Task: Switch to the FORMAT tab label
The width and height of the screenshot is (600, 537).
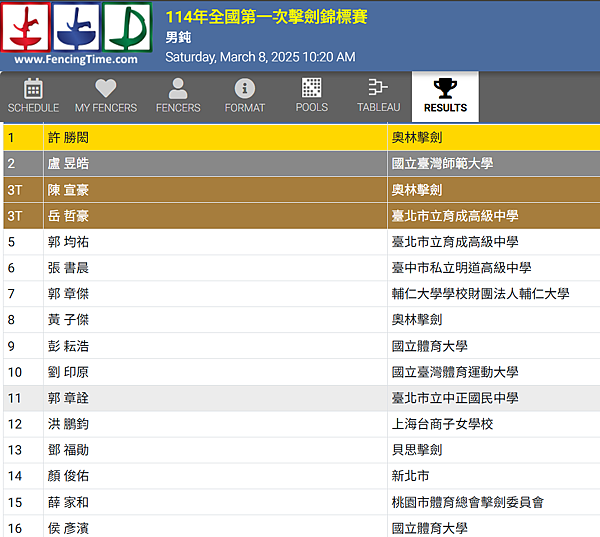Action: tap(245, 108)
